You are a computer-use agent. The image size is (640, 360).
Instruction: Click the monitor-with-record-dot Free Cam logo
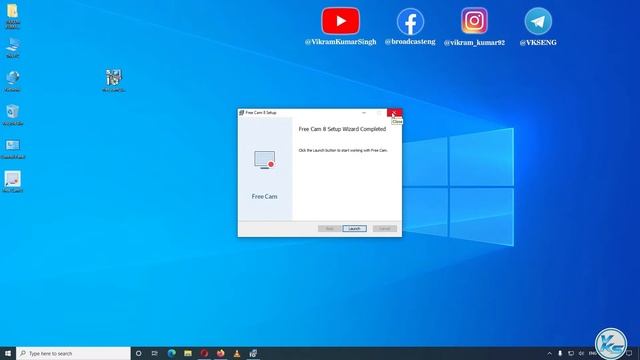[x=264, y=160]
